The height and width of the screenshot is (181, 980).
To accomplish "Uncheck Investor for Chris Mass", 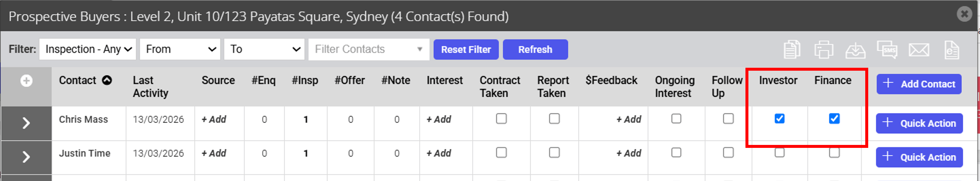I will pyautogui.click(x=779, y=119).
